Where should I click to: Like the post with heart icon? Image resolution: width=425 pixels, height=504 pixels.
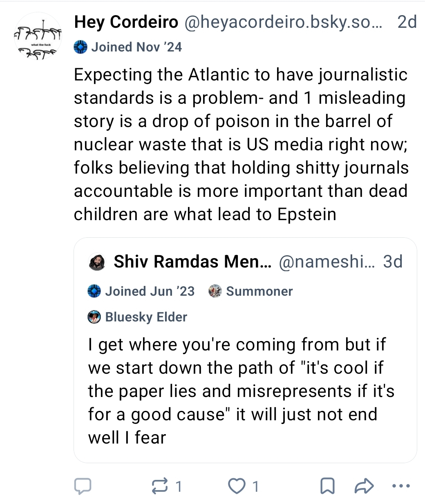236,486
